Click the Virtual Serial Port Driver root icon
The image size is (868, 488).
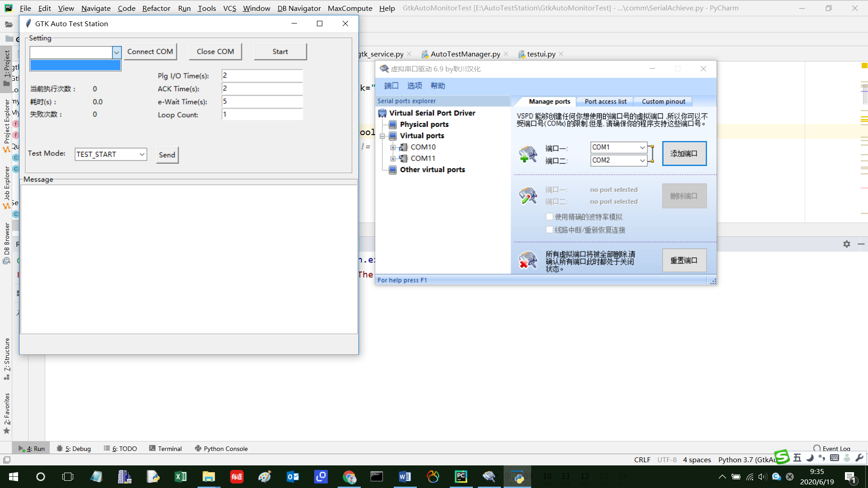click(x=382, y=113)
